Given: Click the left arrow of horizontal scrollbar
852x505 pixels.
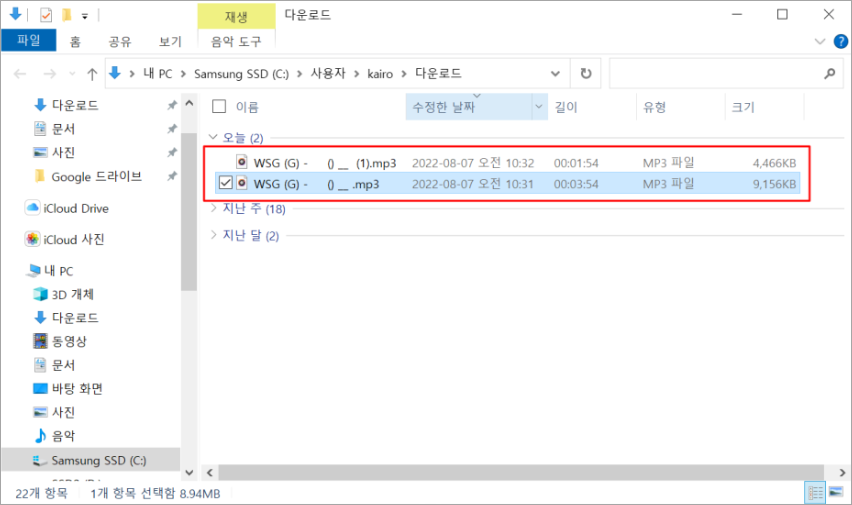Looking at the screenshot, I should click(210, 472).
